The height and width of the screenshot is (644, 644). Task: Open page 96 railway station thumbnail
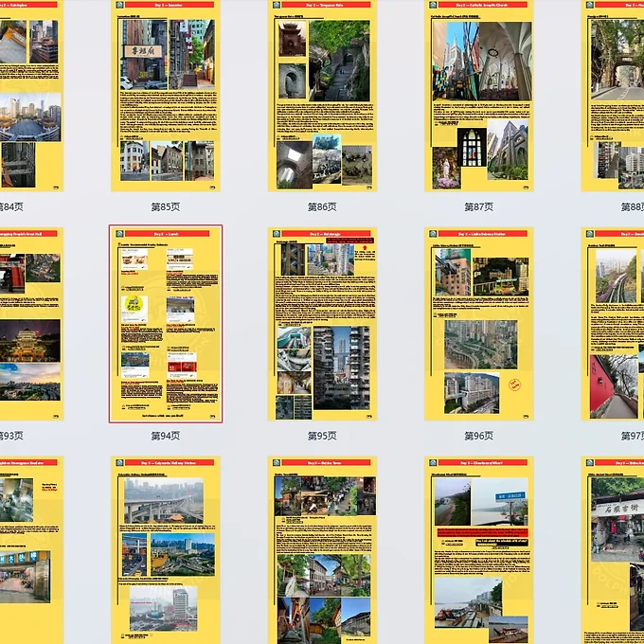[x=478, y=324]
